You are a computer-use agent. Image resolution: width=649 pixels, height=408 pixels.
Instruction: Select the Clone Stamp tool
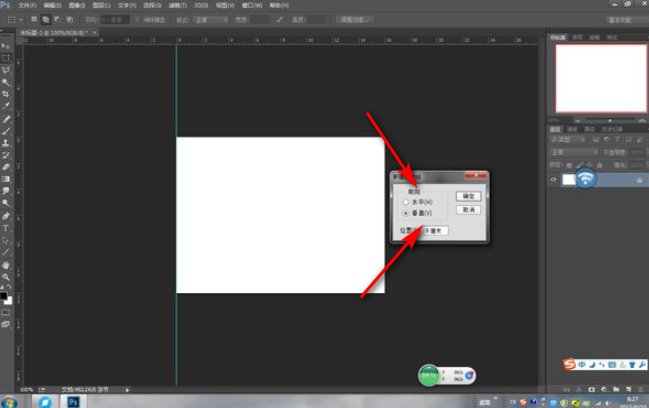pyautogui.click(x=5, y=143)
